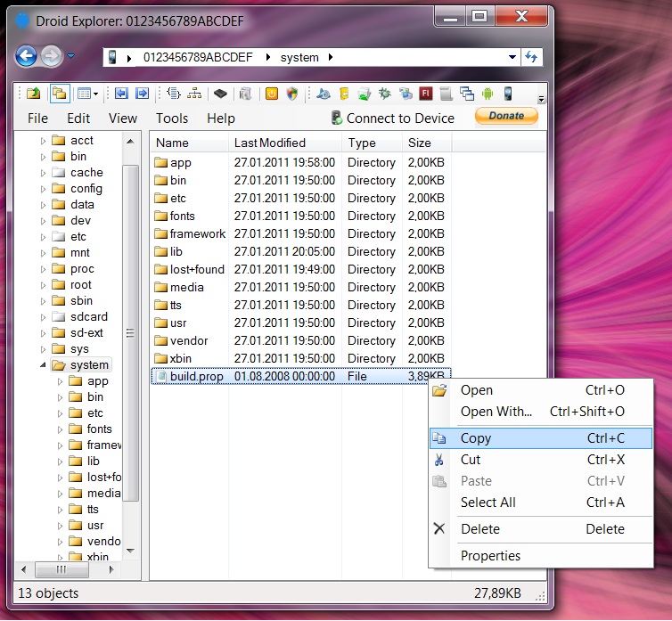Click the red Fl Flash toolbar icon
The width and height of the screenshot is (672, 621).
pyautogui.click(x=426, y=93)
